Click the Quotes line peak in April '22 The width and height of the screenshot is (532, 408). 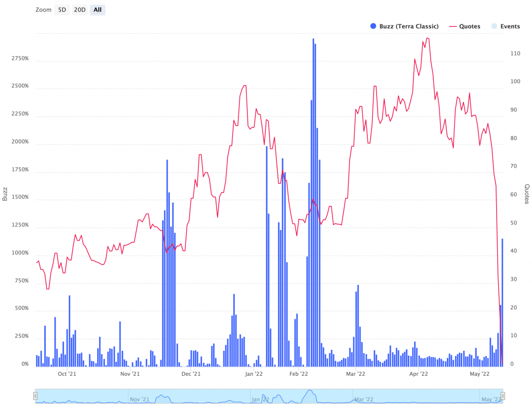pyautogui.click(x=427, y=38)
